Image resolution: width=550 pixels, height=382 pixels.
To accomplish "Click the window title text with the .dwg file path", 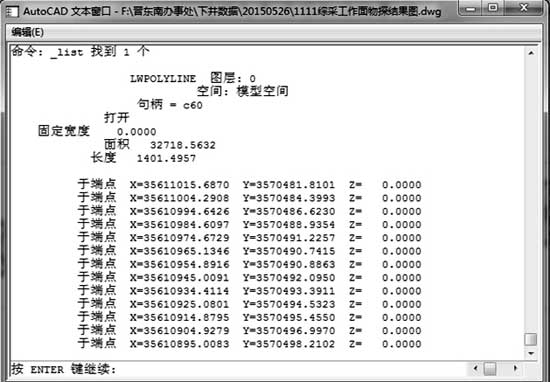I will coord(232,11).
